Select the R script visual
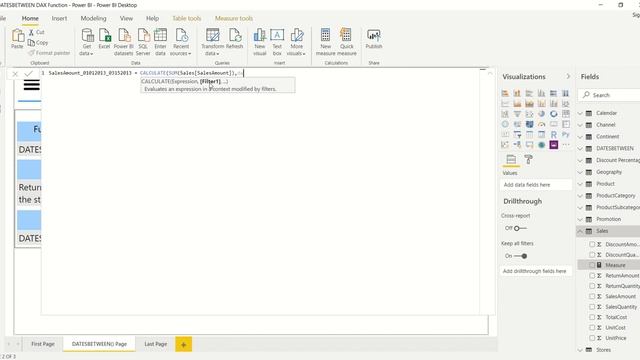The width and height of the screenshot is (640, 360). tap(554, 134)
